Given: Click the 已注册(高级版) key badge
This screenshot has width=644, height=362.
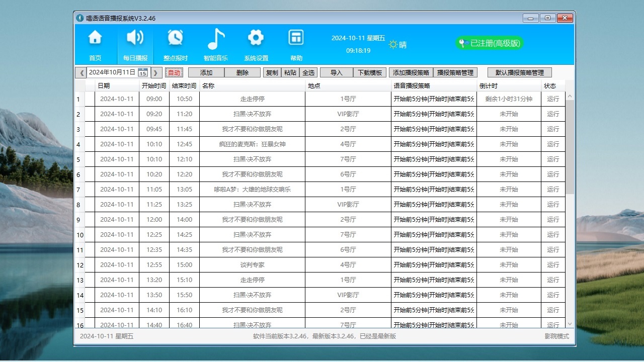Looking at the screenshot, I should [x=489, y=43].
